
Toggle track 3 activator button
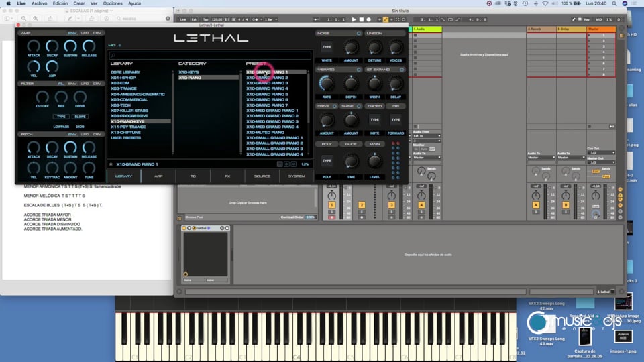[x=391, y=205]
